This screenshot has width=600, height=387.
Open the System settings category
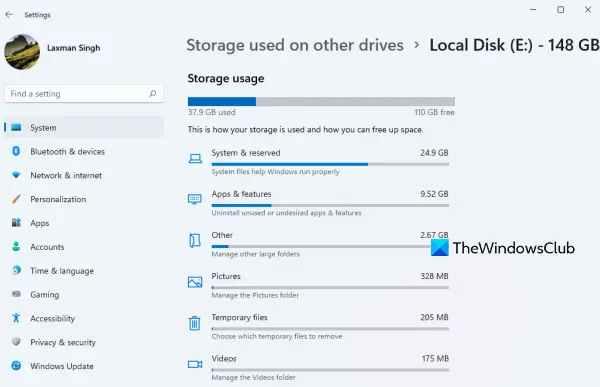84,127
